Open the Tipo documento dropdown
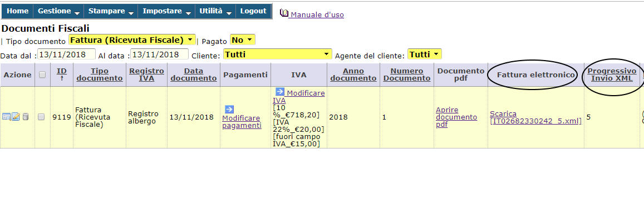Image resolution: width=644 pixels, height=208 pixels. 132,40
